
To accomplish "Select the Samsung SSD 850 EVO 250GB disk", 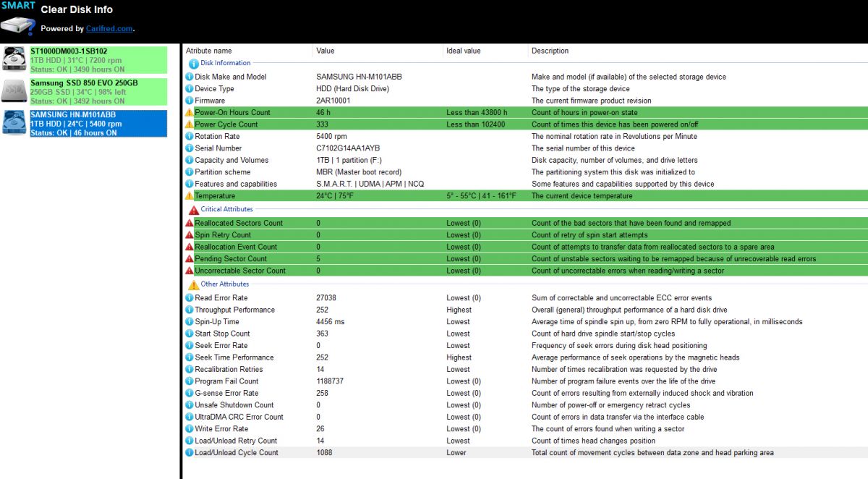I will click(x=84, y=92).
